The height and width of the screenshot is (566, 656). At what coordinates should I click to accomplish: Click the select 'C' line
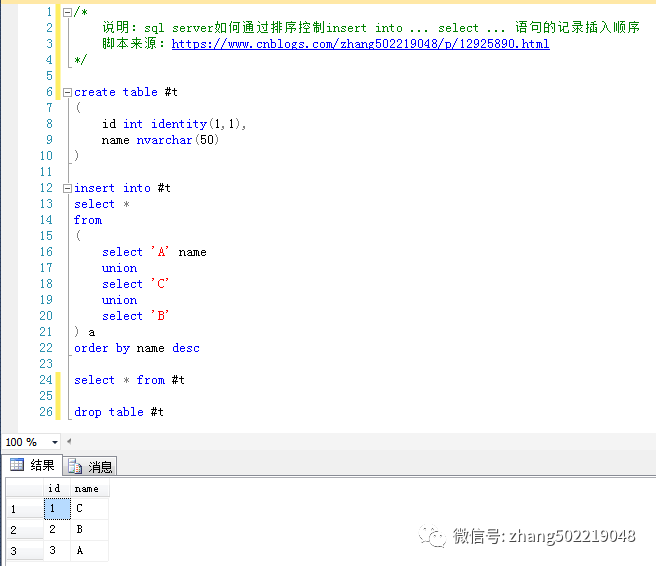[136, 284]
